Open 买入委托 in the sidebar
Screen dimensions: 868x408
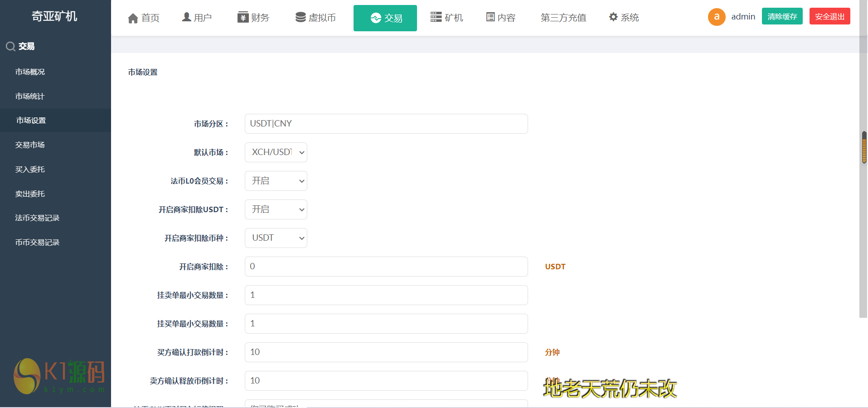30,169
